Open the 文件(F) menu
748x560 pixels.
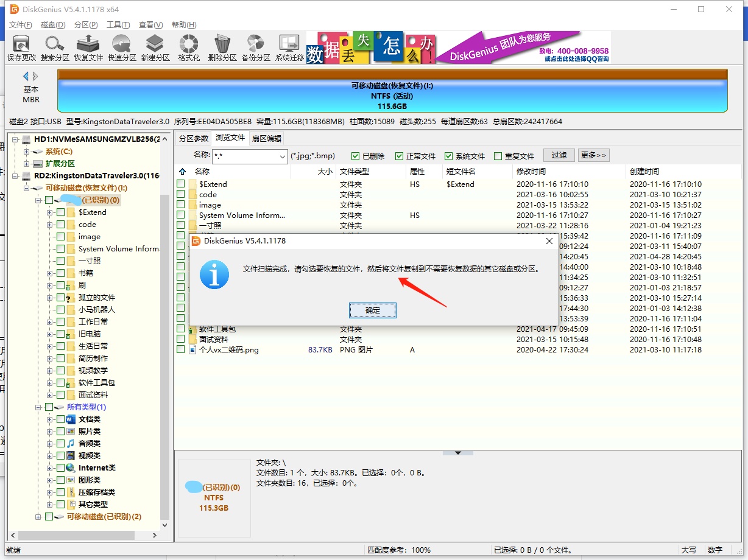coord(21,25)
